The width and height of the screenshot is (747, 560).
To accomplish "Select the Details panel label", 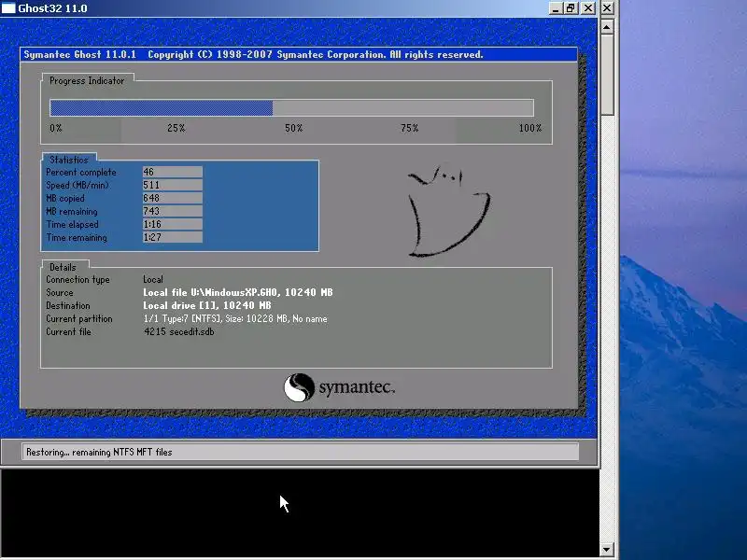I will coord(63,267).
